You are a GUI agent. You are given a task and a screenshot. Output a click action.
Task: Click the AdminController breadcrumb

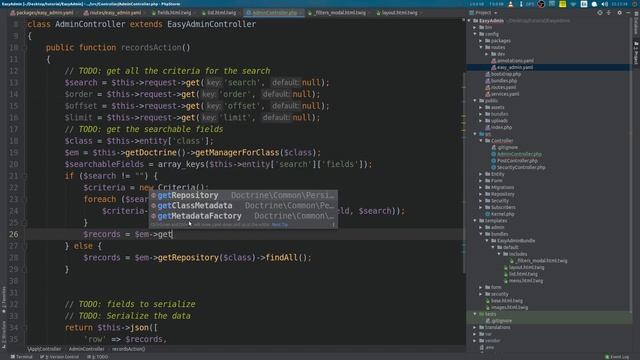pyautogui.click(x=86, y=349)
